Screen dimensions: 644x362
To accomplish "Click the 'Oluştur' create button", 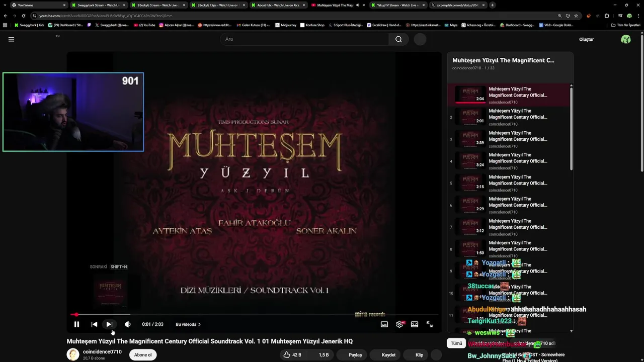I will pyautogui.click(x=587, y=39).
